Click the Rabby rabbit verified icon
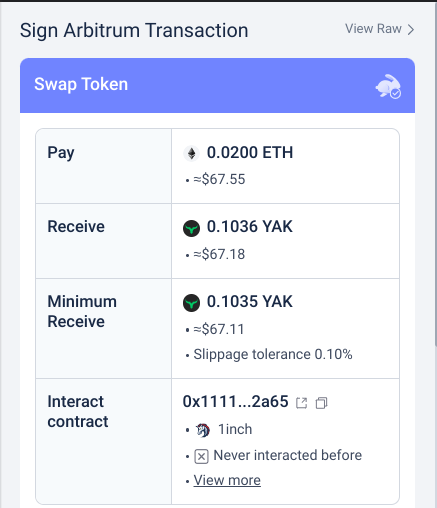 click(x=388, y=86)
